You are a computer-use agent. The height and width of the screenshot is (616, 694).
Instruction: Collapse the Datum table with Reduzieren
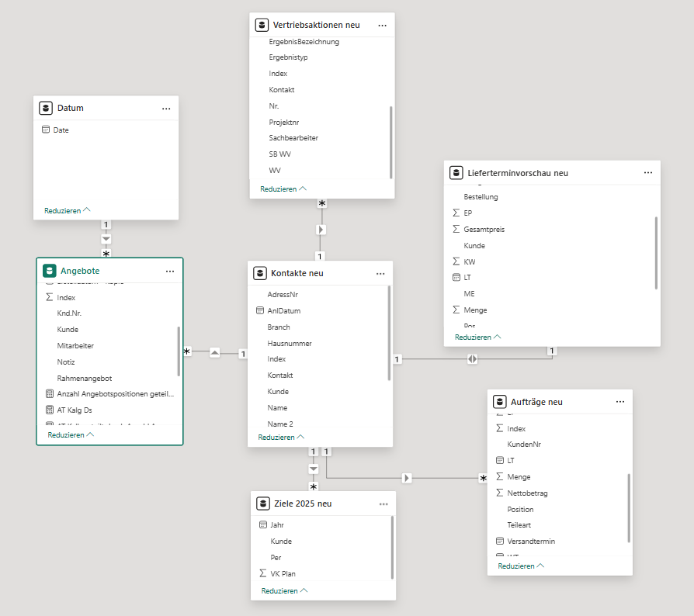click(x=67, y=209)
